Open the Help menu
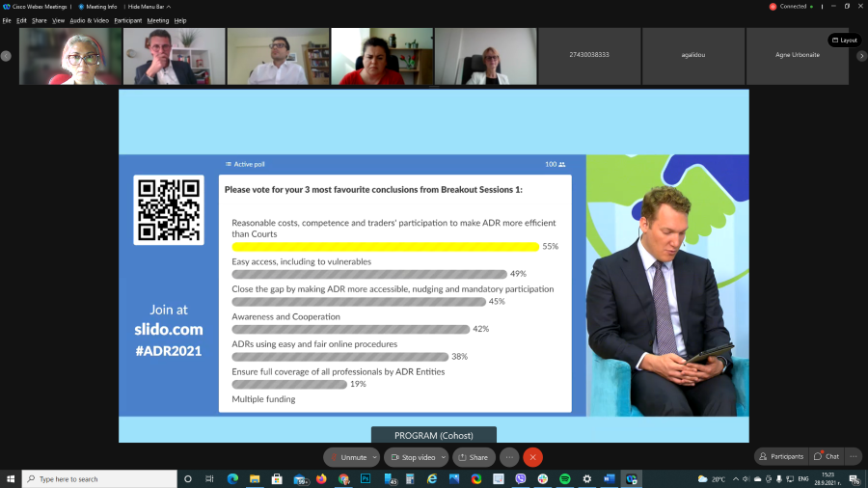The image size is (868, 488). point(180,20)
